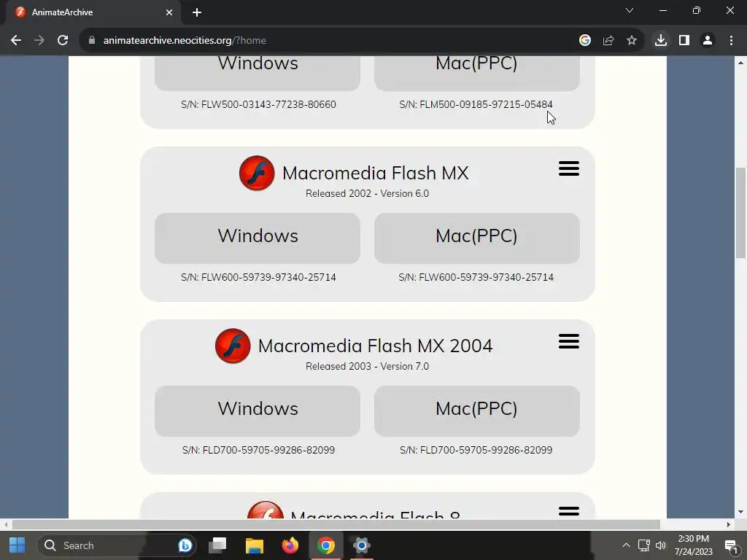
Task: Click the Windows button above FLW500 serial
Action: click(x=258, y=73)
